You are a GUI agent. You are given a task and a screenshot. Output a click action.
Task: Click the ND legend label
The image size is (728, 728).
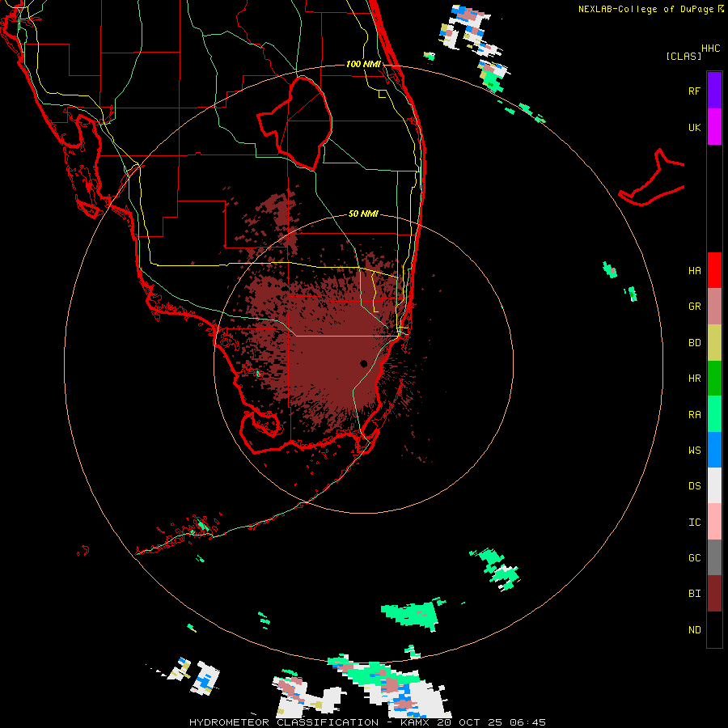click(694, 630)
